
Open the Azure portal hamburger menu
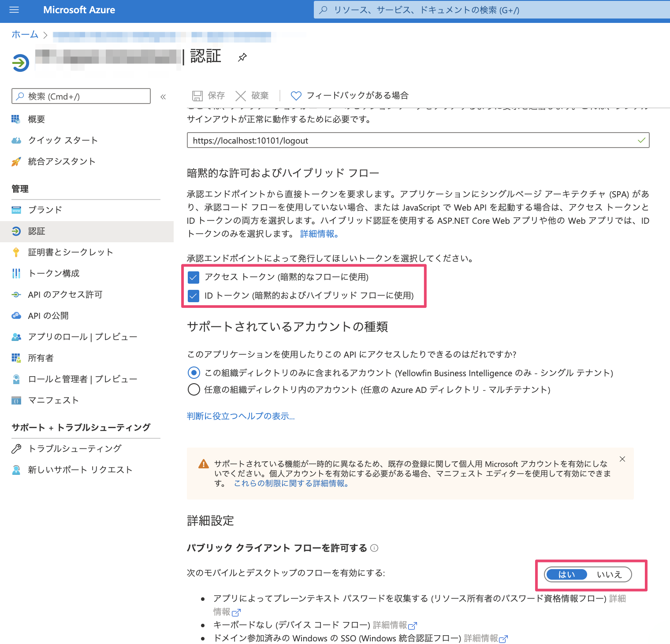pyautogui.click(x=14, y=10)
